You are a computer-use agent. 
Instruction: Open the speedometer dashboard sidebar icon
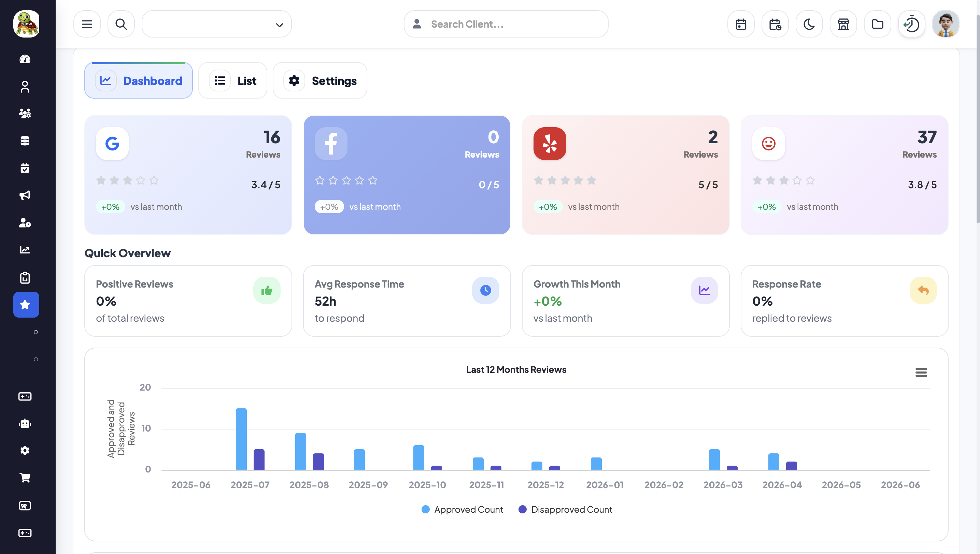coord(25,59)
